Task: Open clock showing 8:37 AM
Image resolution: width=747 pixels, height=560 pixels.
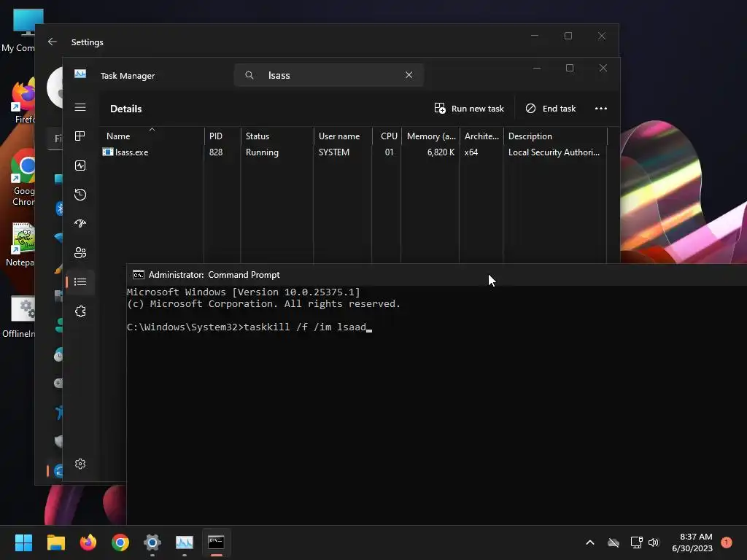Action: 692,542
